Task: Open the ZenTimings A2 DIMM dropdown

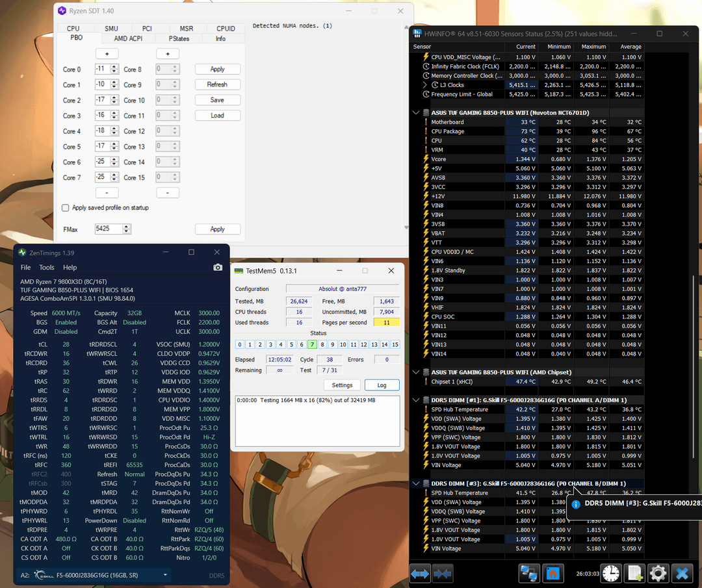Action: [x=165, y=575]
